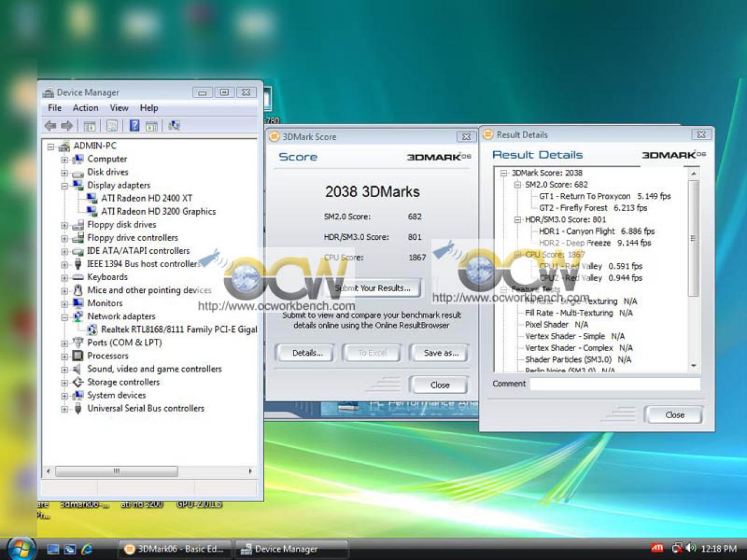Collapse the Network adapters node
The height and width of the screenshot is (560, 747).
pyautogui.click(x=65, y=317)
